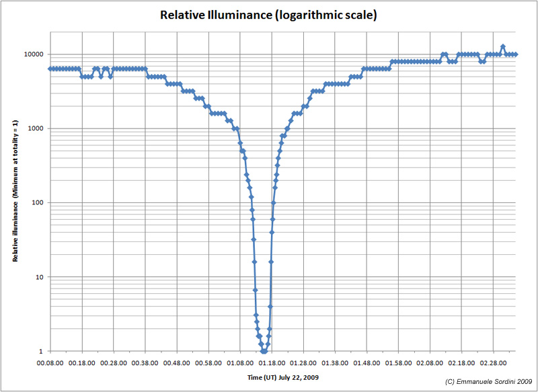This screenshot has height=392, width=538.
Task: Click x-axis label 00.58.00
Action: [x=208, y=363]
